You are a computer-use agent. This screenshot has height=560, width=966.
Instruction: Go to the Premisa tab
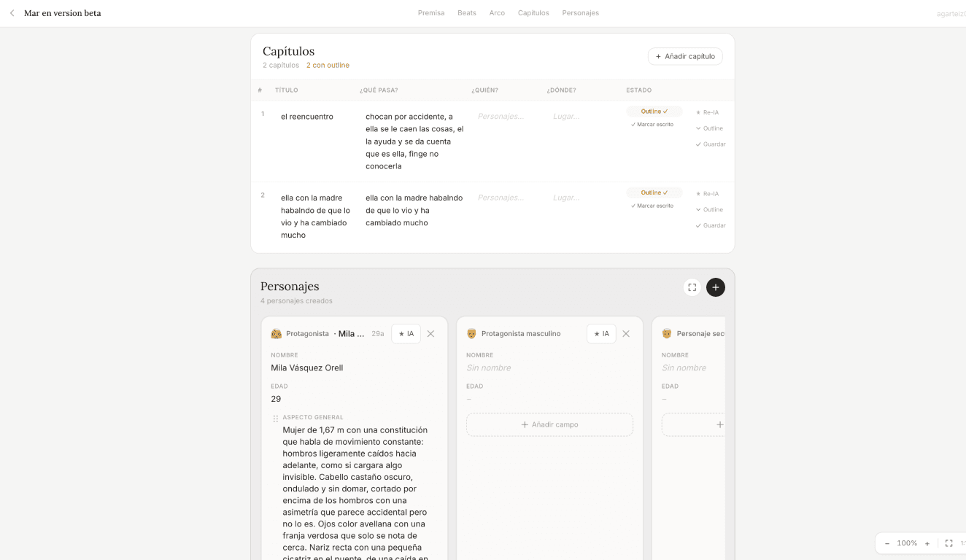[431, 13]
